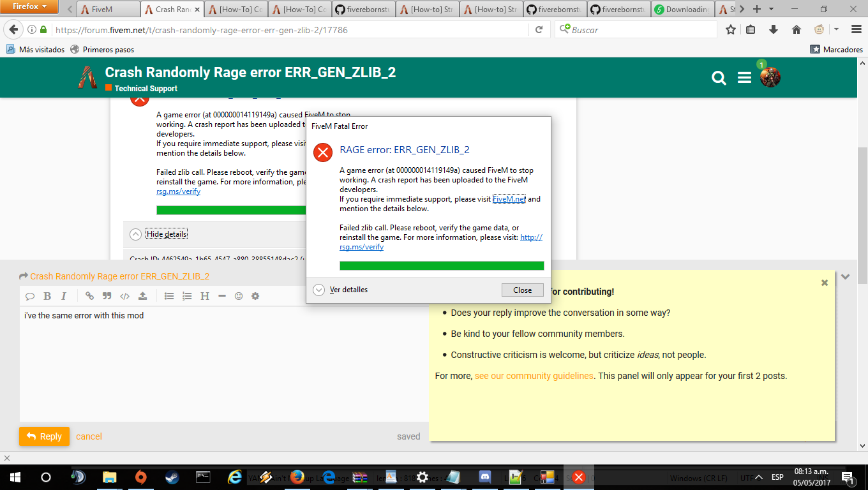This screenshot has width=868, height=490.
Task: Open the FiveM.net link in the dialog
Action: pyautogui.click(x=509, y=199)
